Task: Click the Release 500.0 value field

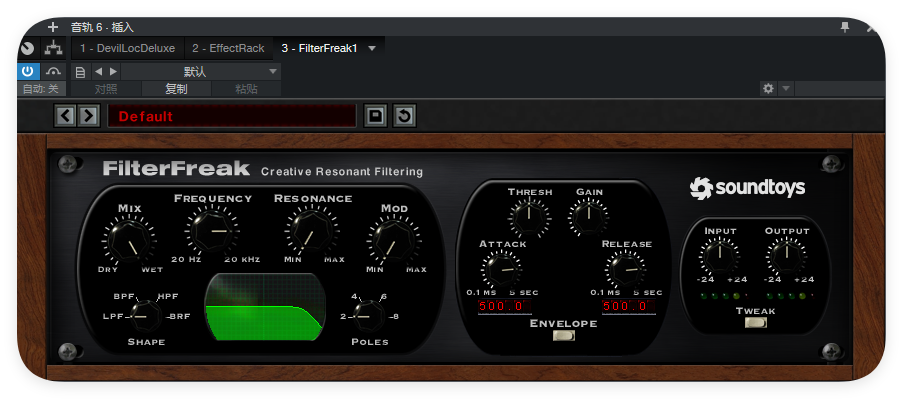Action: point(629,306)
